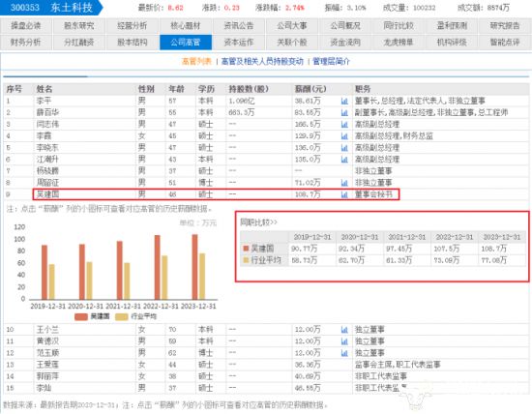This screenshot has height=414, width=532.
Task: Open the 资金流向 tab
Action: (345, 43)
